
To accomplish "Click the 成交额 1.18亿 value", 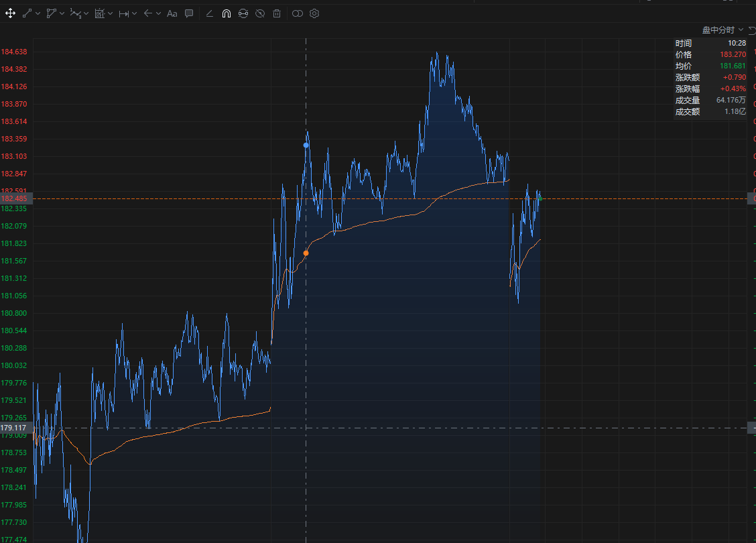I will [735, 111].
